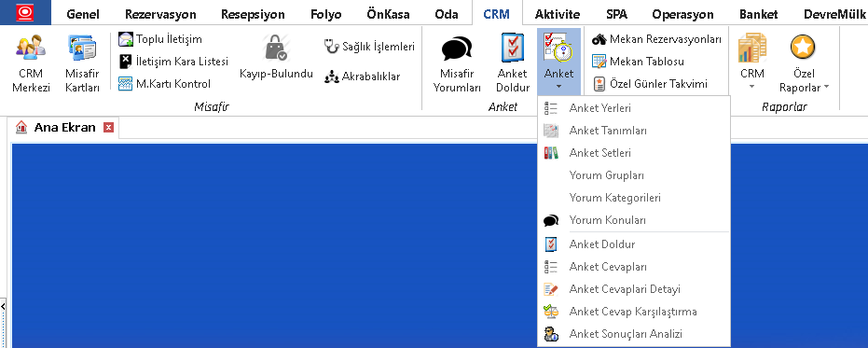Image resolution: width=868 pixels, height=348 pixels.
Task: Switch to the SPA ribbon tab
Action: pyautogui.click(x=616, y=14)
